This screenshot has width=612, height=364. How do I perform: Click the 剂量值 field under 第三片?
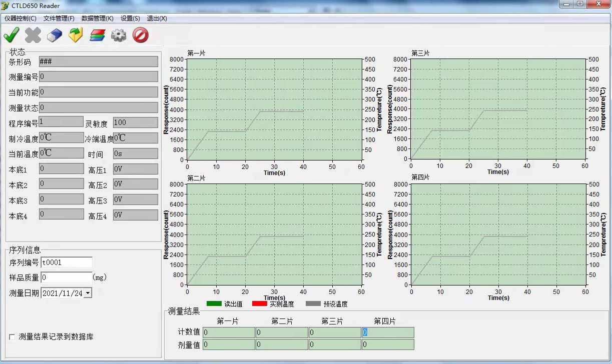[x=335, y=344]
